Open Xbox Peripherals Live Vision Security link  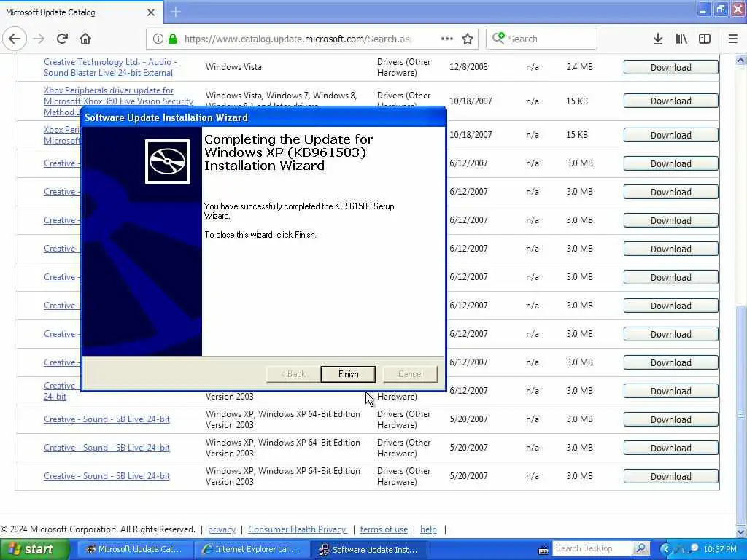pos(119,101)
